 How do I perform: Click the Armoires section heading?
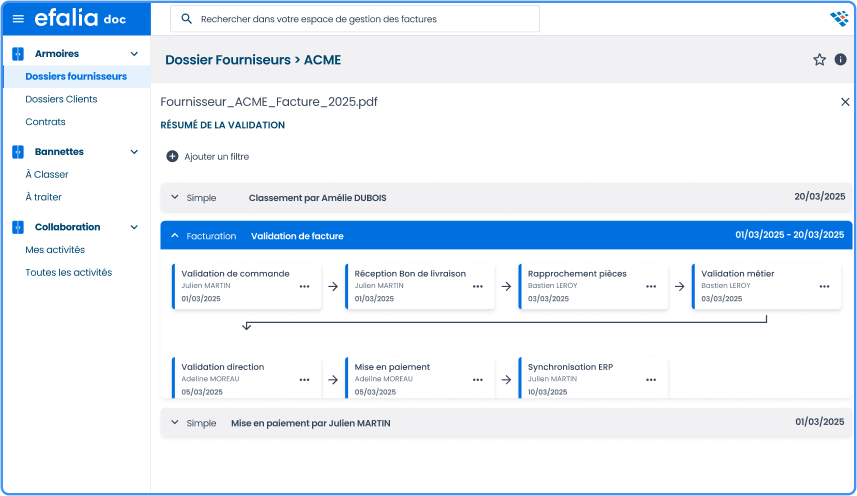click(57, 54)
